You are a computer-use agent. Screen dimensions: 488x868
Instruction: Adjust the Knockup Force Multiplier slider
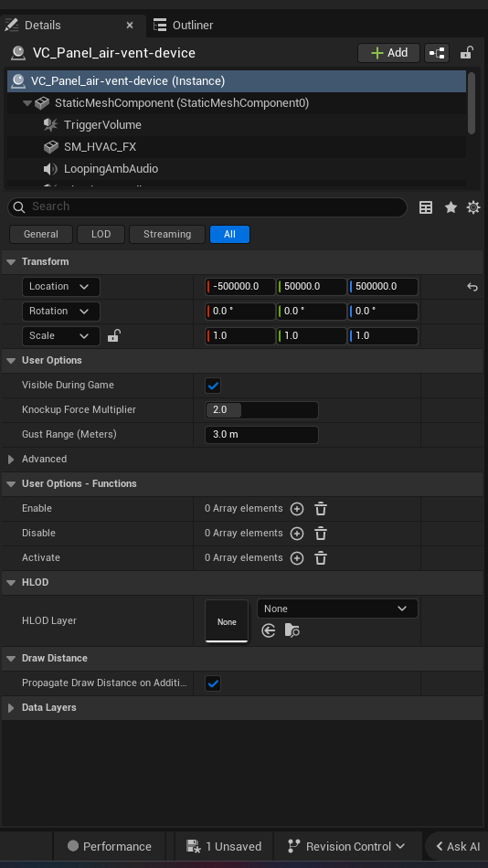click(261, 410)
